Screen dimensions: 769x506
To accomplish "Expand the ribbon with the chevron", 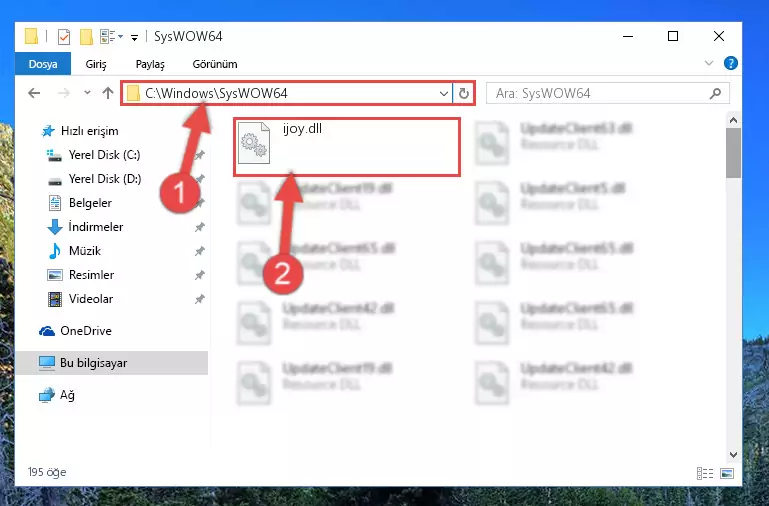I will (709, 63).
